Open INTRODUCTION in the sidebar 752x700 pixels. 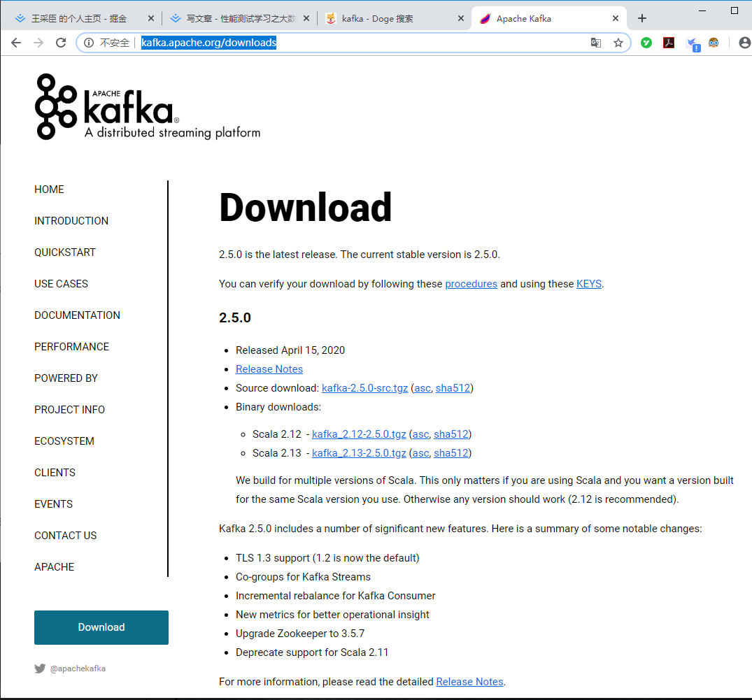[71, 220]
